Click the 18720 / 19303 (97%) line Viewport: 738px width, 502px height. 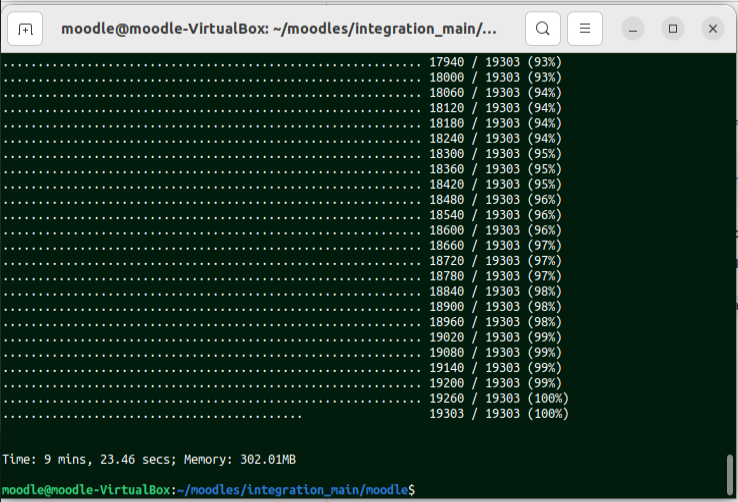click(282, 261)
